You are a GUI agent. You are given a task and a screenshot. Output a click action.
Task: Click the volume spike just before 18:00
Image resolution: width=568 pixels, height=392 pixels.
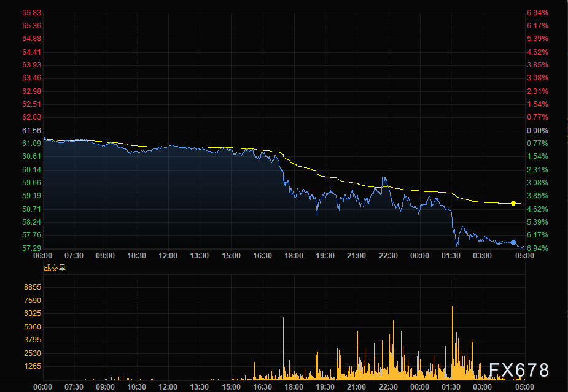(283, 319)
